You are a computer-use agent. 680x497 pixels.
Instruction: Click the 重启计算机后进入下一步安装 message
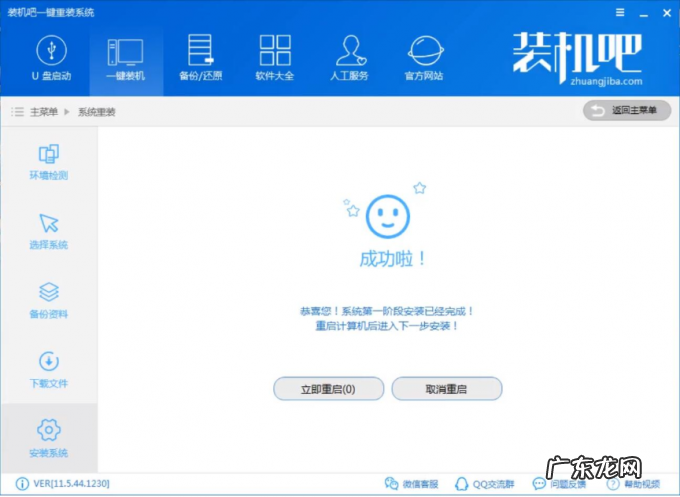tap(387, 326)
